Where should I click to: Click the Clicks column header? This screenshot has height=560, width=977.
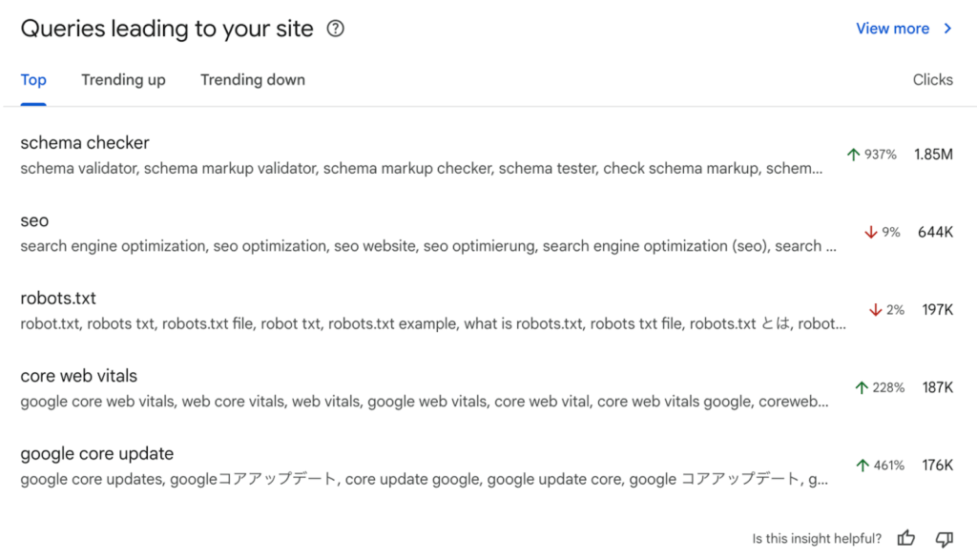point(932,80)
